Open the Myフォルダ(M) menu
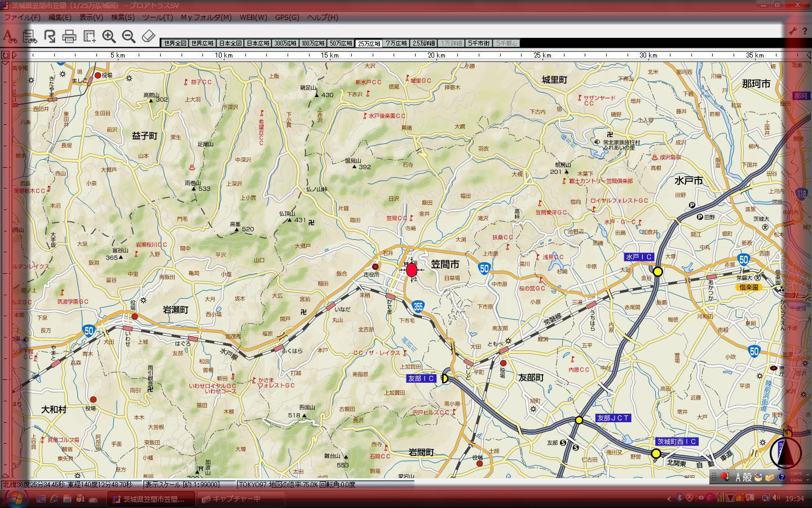This screenshot has height=508, width=812. (x=206, y=17)
